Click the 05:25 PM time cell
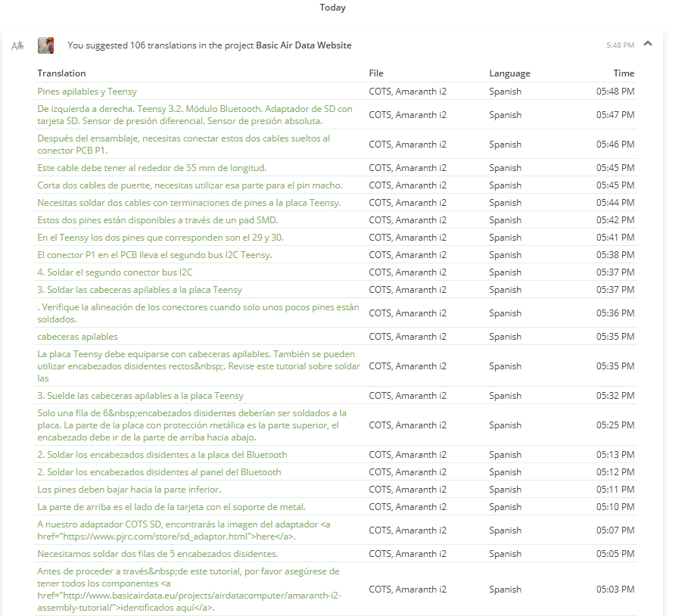 tap(615, 425)
